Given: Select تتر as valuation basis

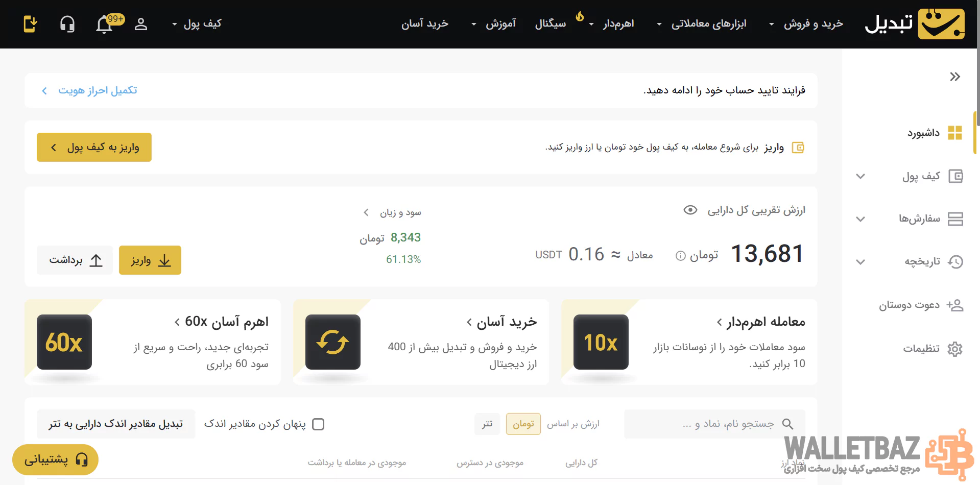Looking at the screenshot, I should (487, 424).
